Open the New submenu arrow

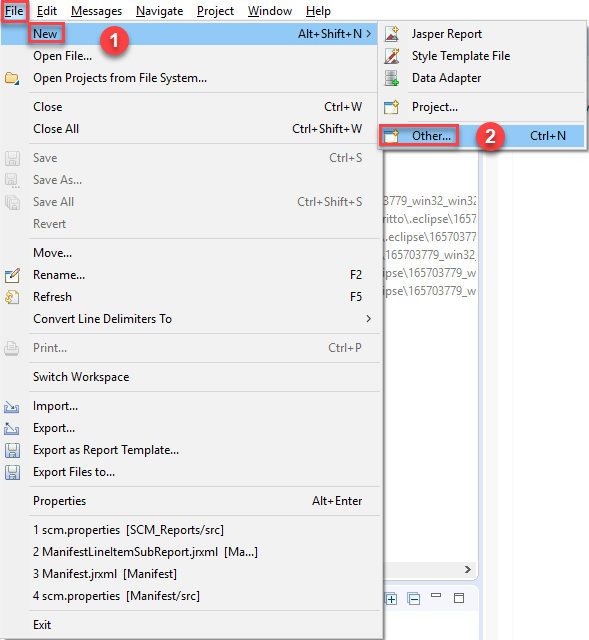pyautogui.click(x=368, y=34)
